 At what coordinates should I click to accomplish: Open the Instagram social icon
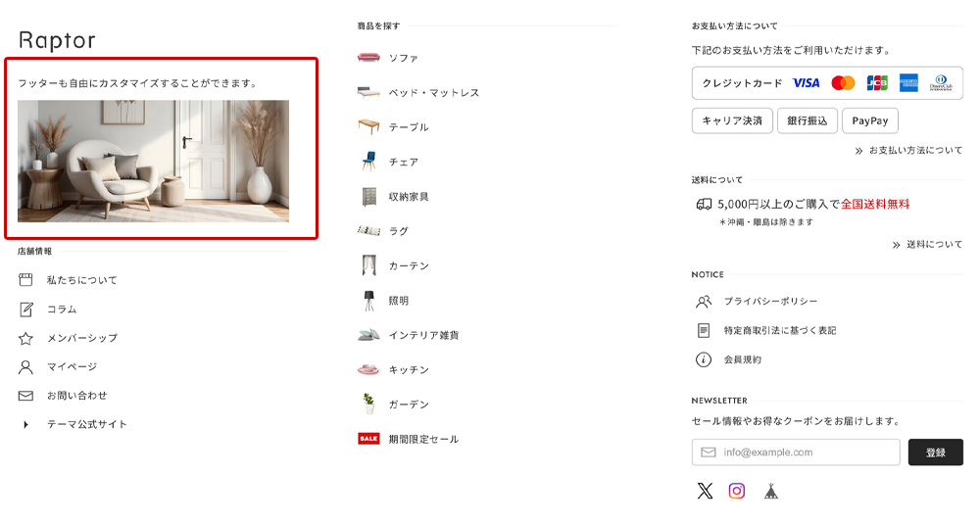click(x=737, y=491)
